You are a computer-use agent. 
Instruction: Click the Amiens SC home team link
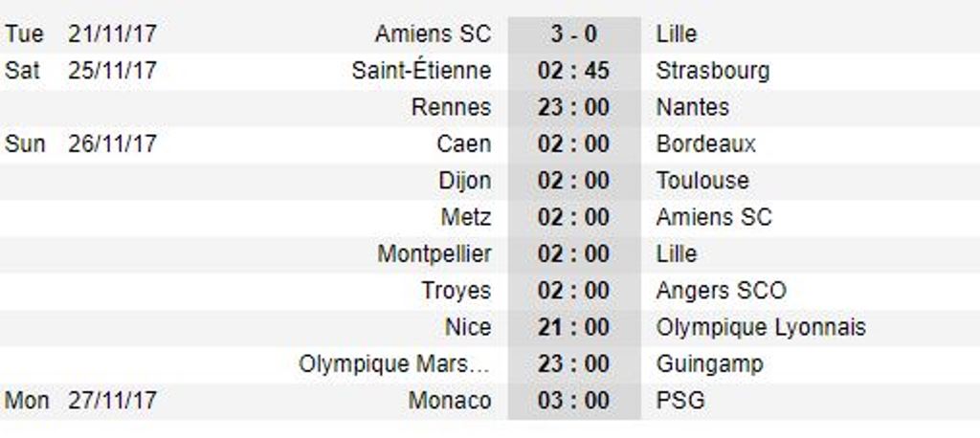[433, 33]
